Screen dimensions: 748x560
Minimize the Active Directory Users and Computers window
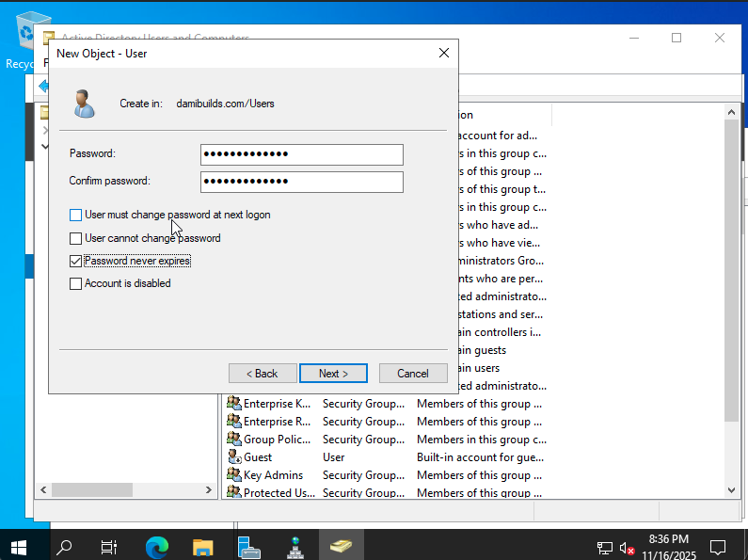point(634,38)
